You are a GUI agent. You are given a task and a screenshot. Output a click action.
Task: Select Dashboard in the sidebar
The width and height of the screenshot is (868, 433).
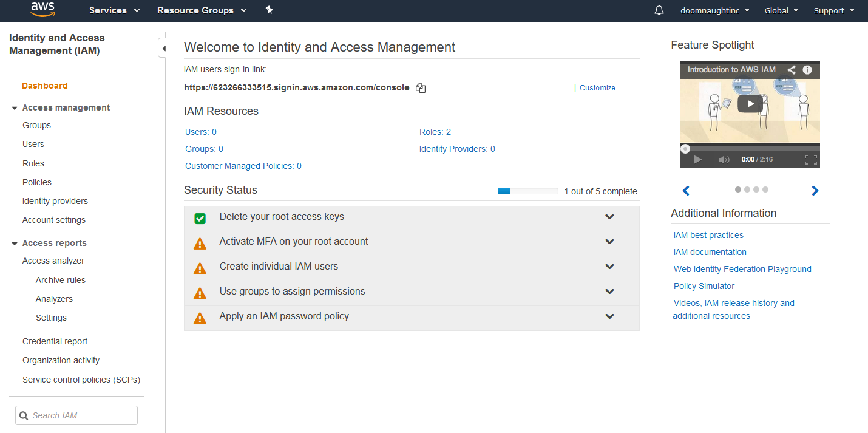click(x=45, y=86)
